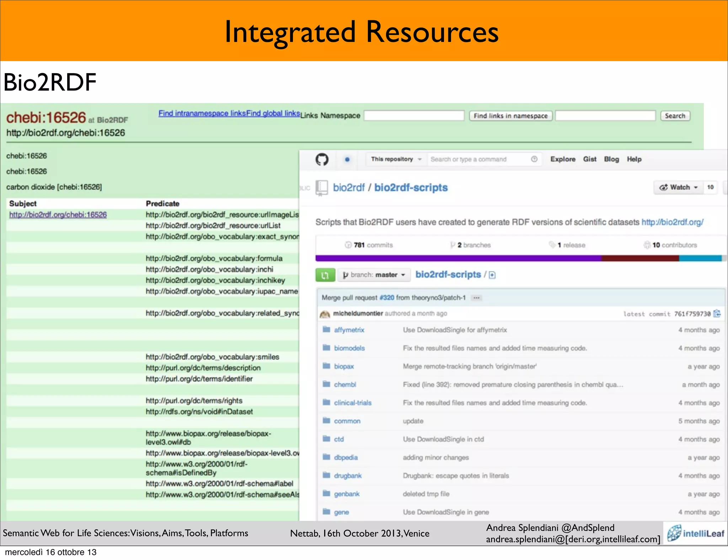Open the Gist menu item
Viewport: 728px width, 560px height.
589,159
